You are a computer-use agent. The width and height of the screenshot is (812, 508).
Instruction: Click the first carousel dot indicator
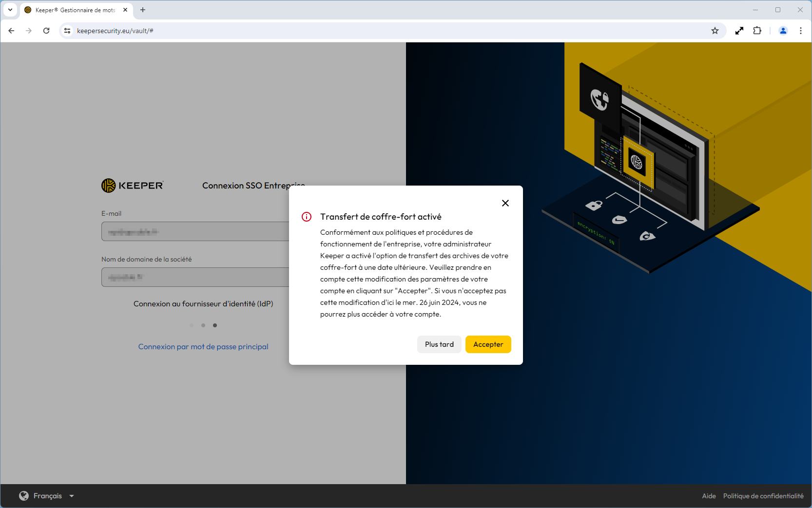192,325
